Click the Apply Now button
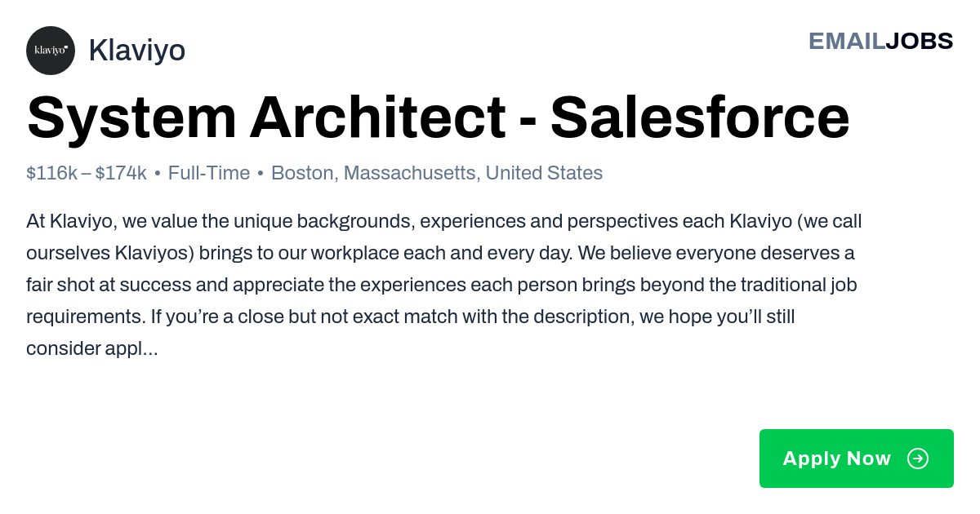 pyautogui.click(x=857, y=459)
